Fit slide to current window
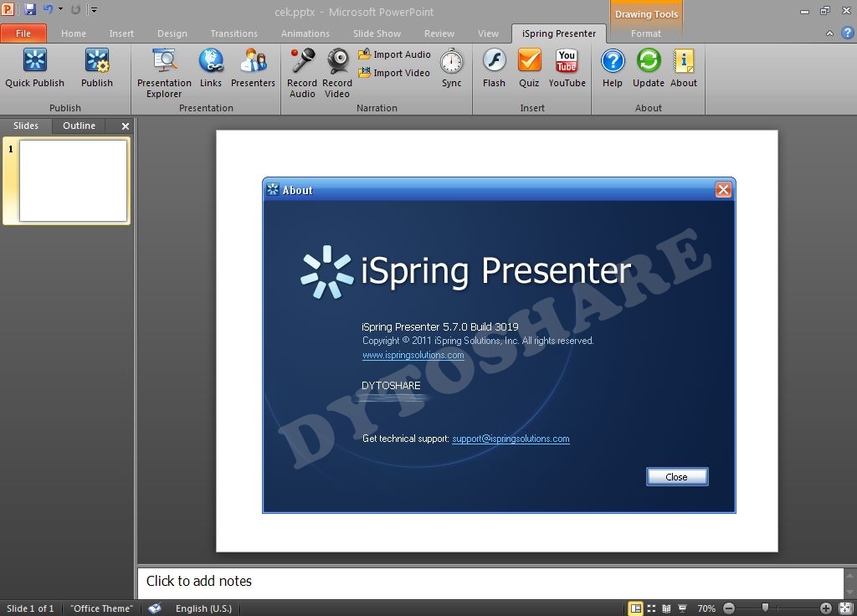857x616 pixels. [x=845, y=608]
